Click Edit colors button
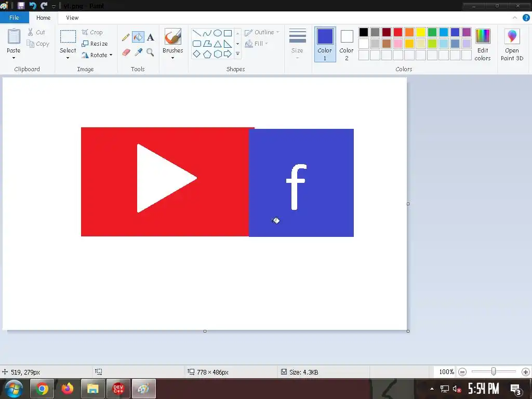The image size is (532, 399). [x=483, y=45]
